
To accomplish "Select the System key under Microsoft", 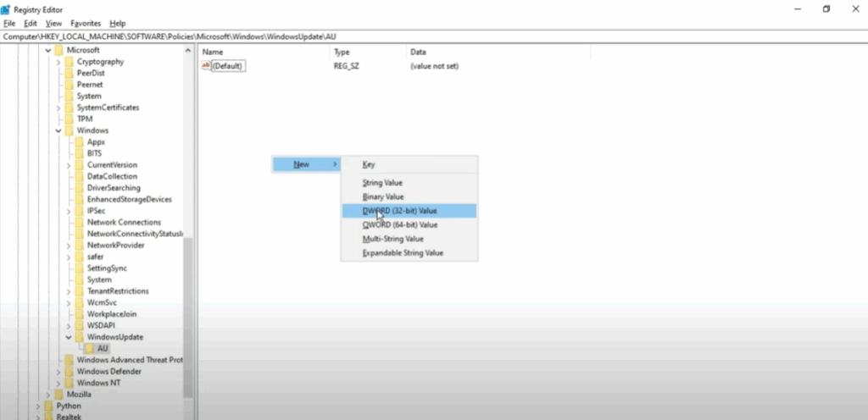I will [x=89, y=97].
